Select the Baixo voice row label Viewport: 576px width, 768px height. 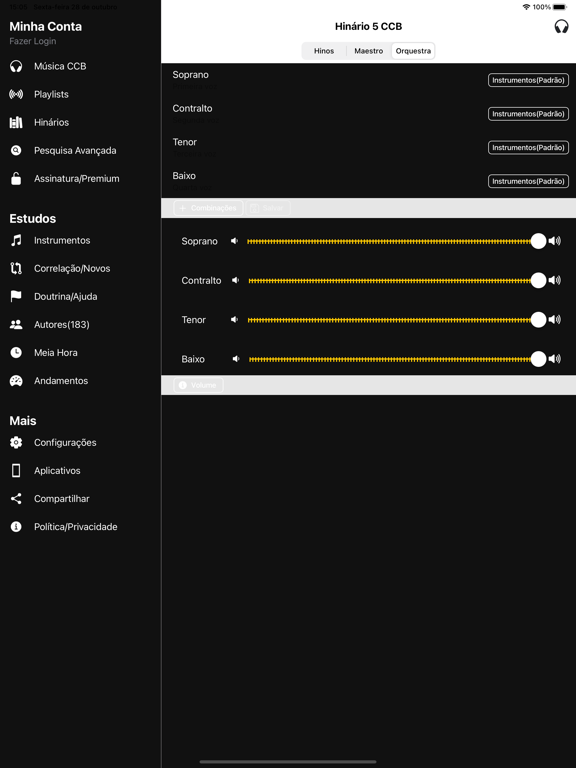184,175
